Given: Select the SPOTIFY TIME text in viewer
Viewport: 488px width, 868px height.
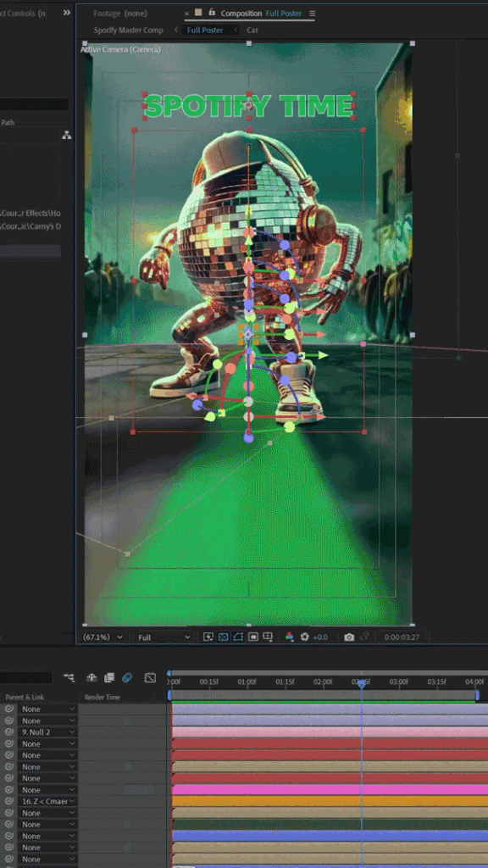Looking at the screenshot, I should (x=248, y=106).
